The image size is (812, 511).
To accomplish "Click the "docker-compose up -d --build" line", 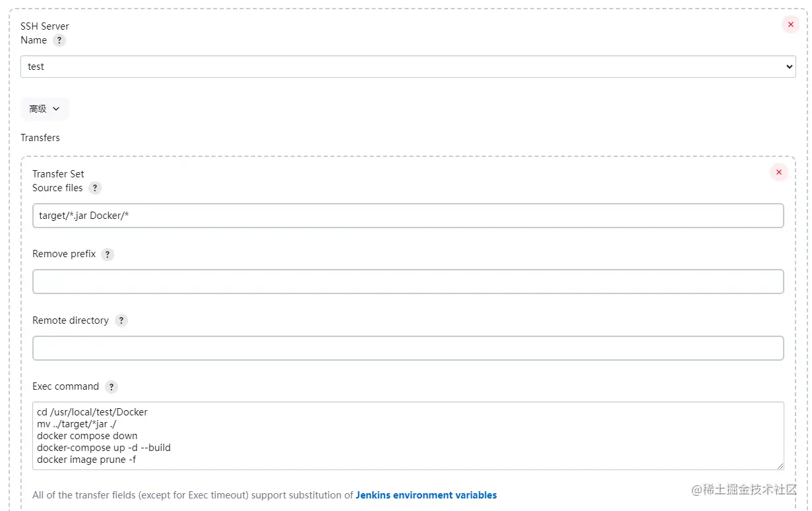I will point(104,448).
